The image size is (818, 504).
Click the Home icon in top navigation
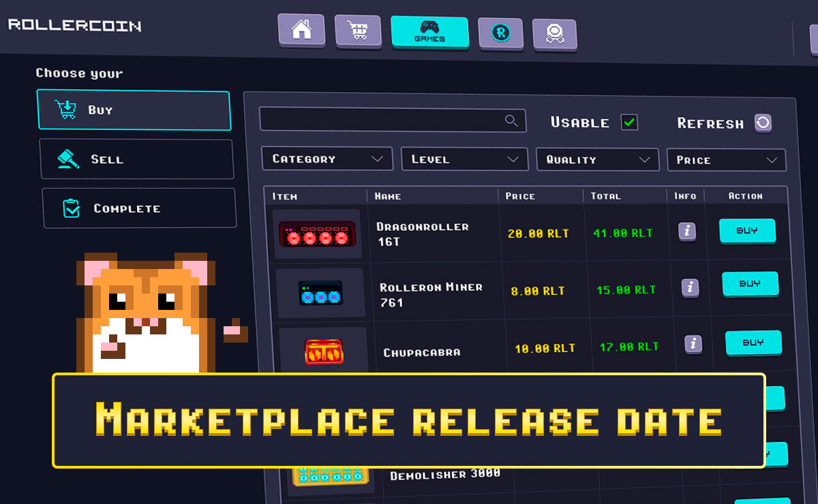[301, 31]
